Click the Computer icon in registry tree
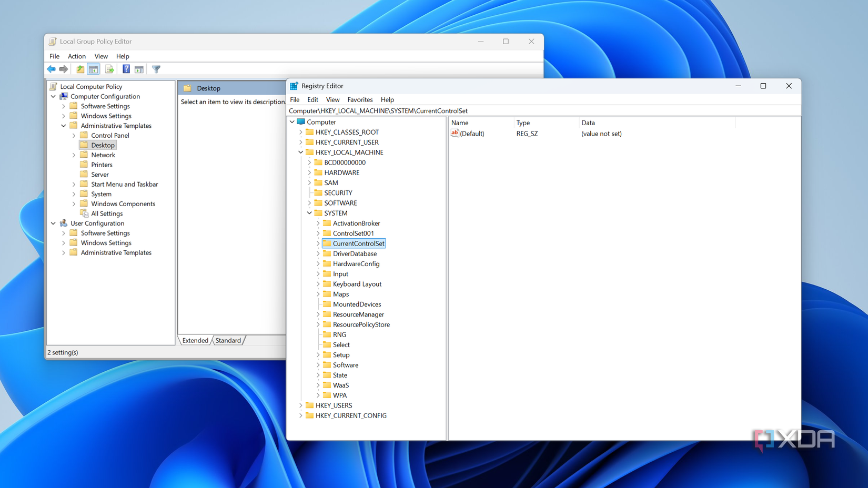868x488 pixels. click(x=301, y=122)
